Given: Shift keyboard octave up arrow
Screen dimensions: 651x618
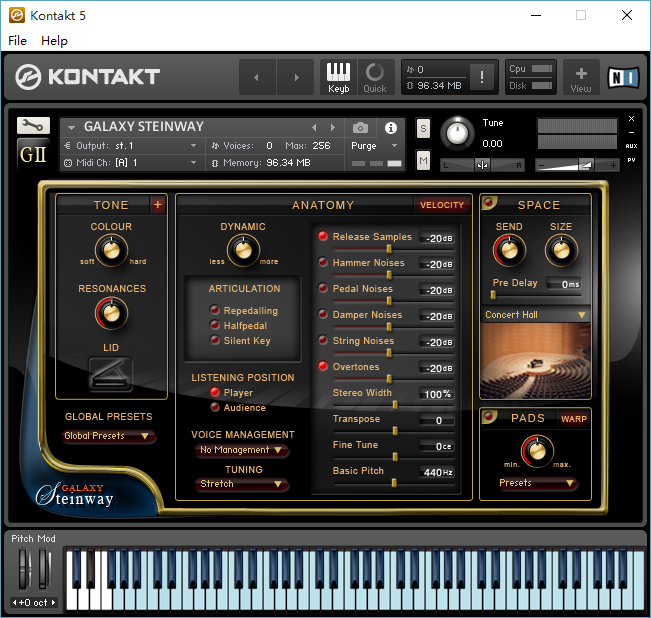Looking at the screenshot, I should pyautogui.click(x=53, y=602).
